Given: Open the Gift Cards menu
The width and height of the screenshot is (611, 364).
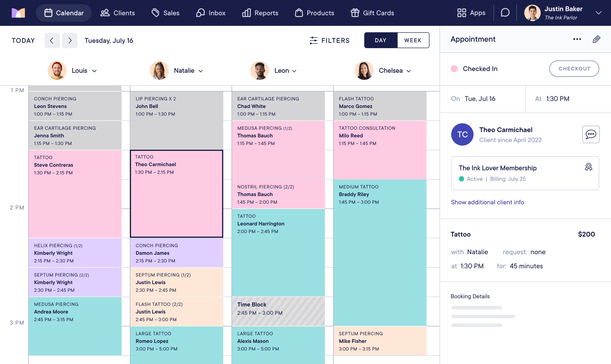Looking at the screenshot, I should coord(372,13).
